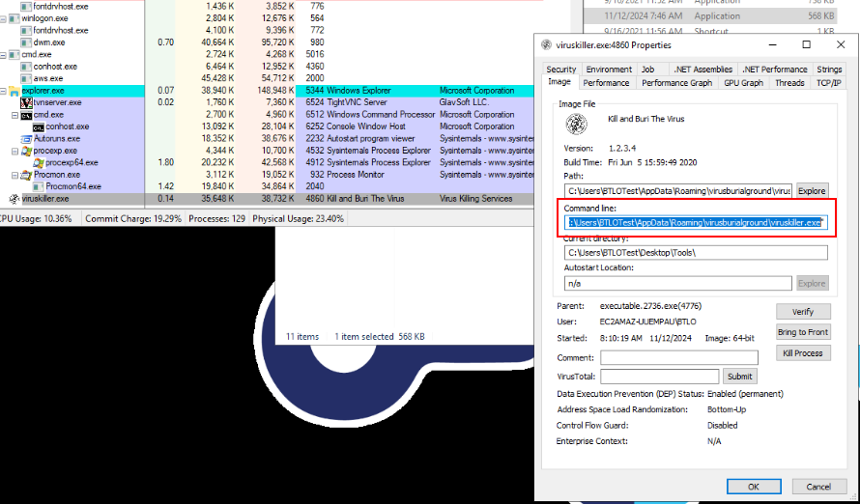Click the conhost.exe console icon under explorer
The width and height of the screenshot is (860, 504).
click(39, 127)
